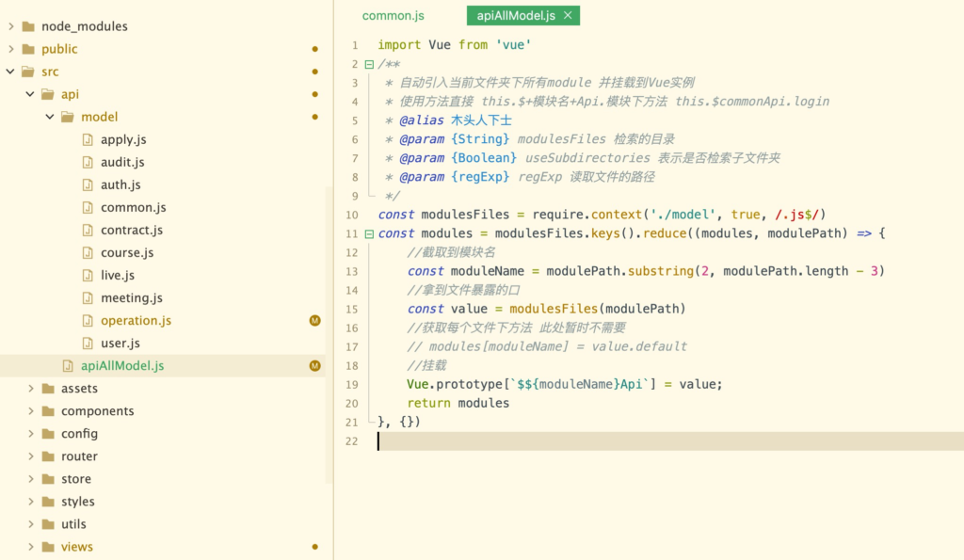Expand the store folder chevron
Screen dimensions: 964x560
point(31,479)
